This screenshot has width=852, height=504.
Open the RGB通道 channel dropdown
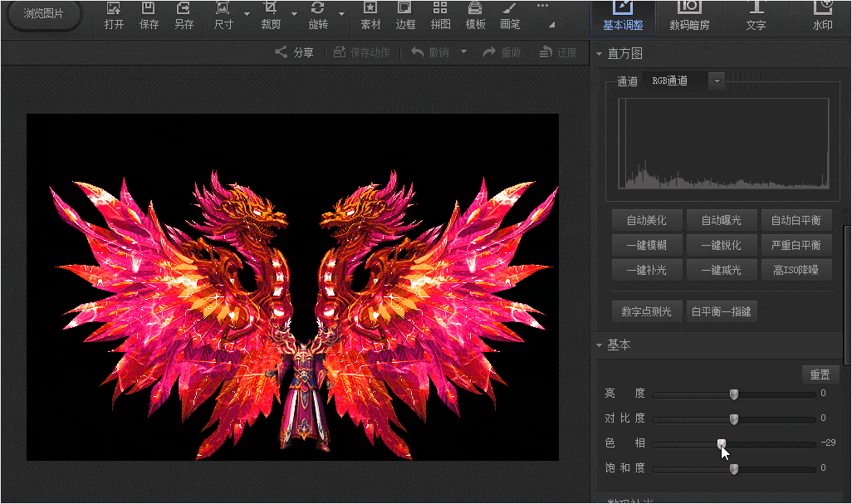coord(717,81)
